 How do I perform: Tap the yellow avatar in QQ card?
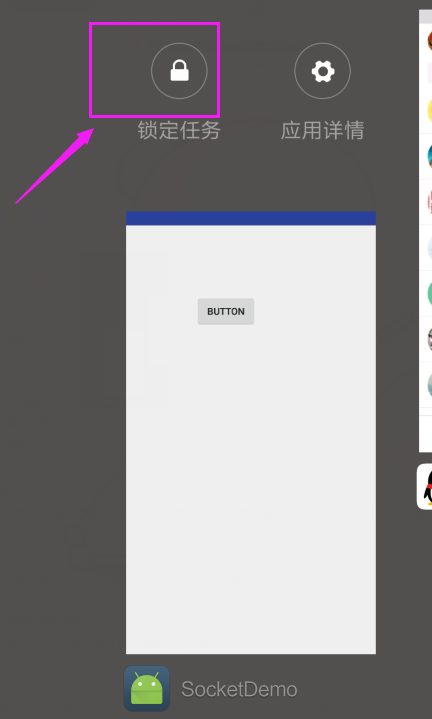tap(430, 111)
